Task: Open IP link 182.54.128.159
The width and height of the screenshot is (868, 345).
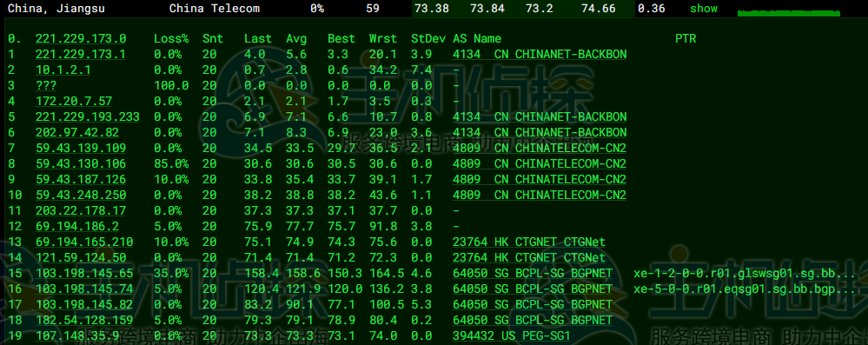Action: [84, 321]
